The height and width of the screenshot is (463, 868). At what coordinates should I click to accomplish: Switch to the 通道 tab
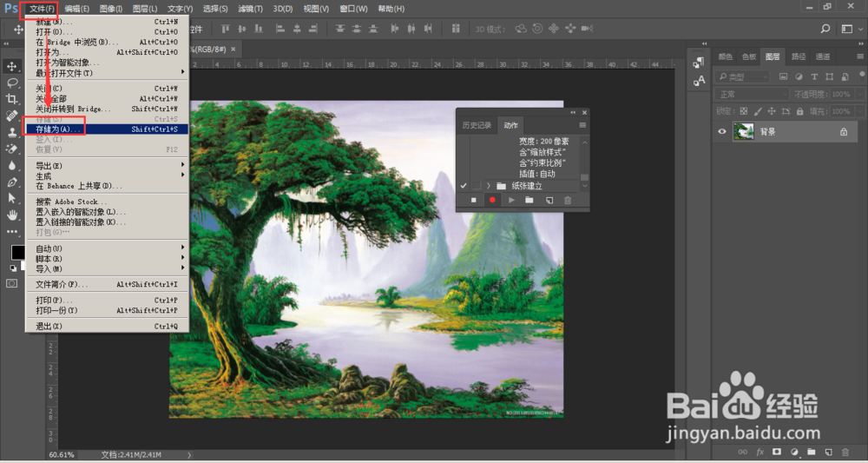tap(823, 56)
